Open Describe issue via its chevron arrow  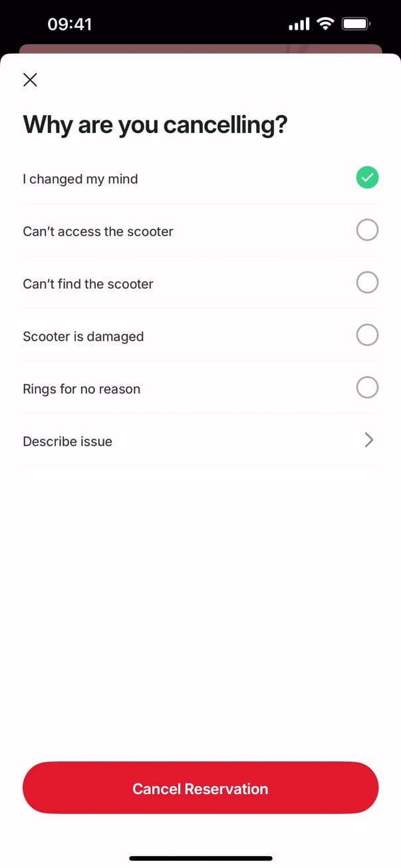pos(369,440)
